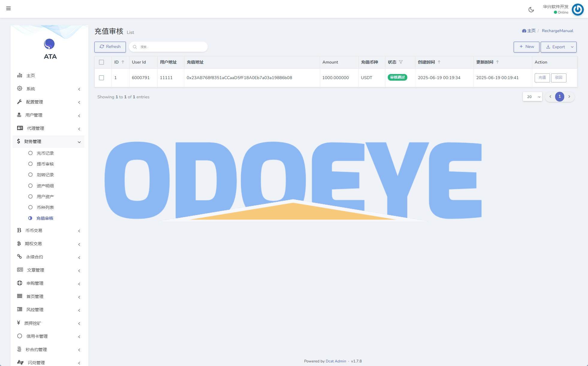
Task: Sort by ID column arrow
Action: click(x=123, y=62)
